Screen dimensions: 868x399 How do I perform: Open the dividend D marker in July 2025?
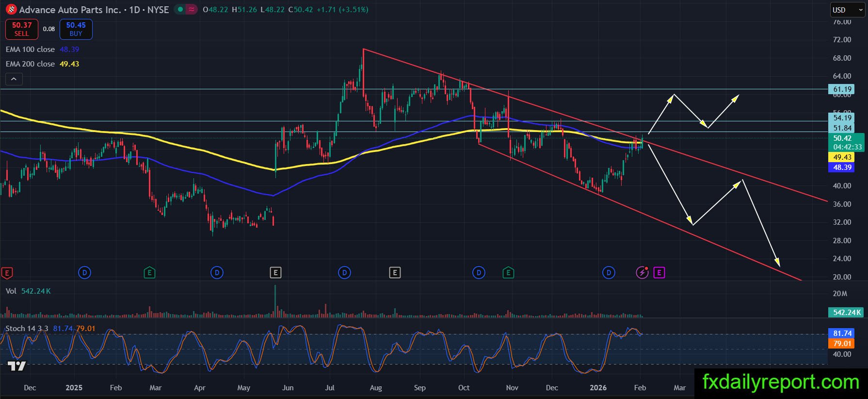point(344,273)
